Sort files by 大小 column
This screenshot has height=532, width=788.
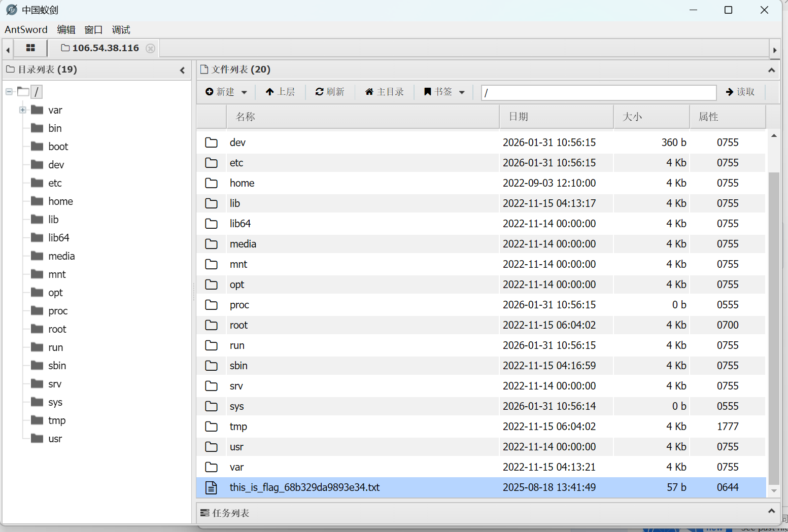[x=652, y=117]
